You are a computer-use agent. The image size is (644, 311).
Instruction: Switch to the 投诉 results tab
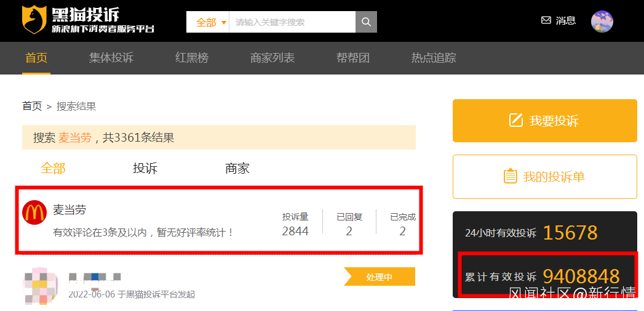(145, 168)
